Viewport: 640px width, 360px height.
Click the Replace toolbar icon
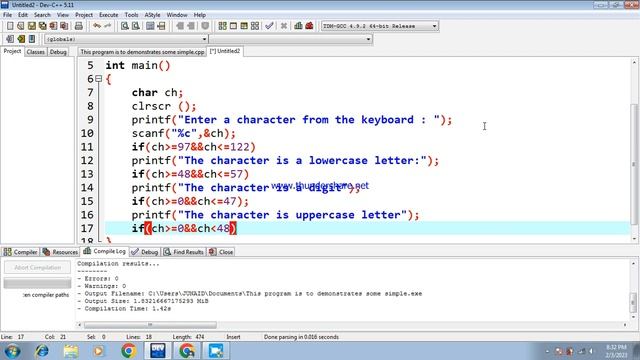pos(136,26)
